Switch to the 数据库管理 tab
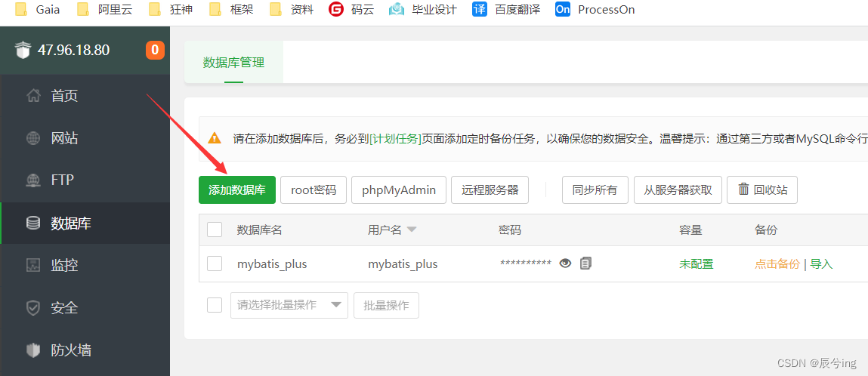The width and height of the screenshot is (868, 376). (233, 63)
